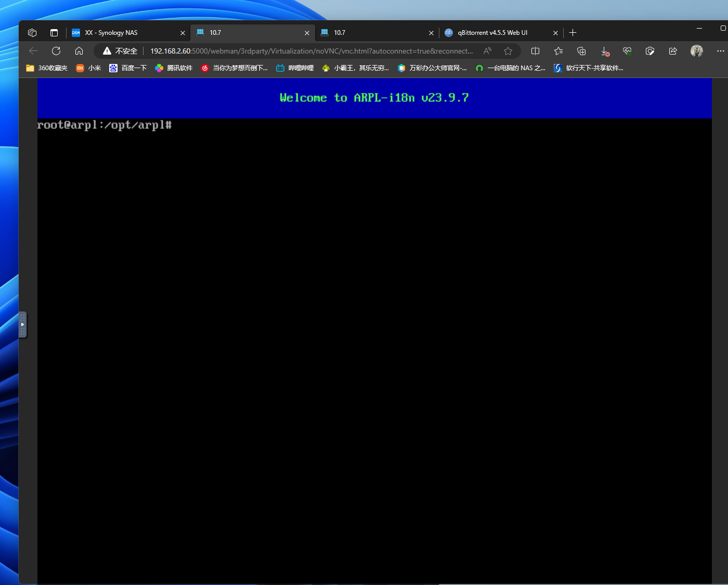Screen dimensions: 728x585
Task: Add this page to favorites with the star
Action: [508, 51]
